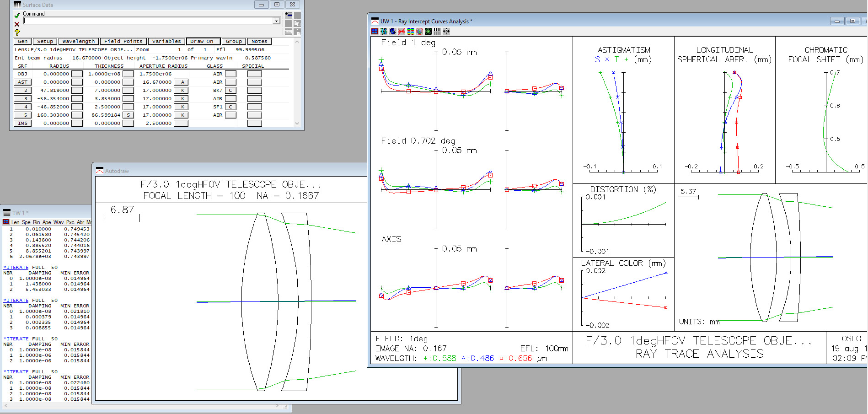
Task: Click the Surface Data title bar icon
Action: click(17, 5)
